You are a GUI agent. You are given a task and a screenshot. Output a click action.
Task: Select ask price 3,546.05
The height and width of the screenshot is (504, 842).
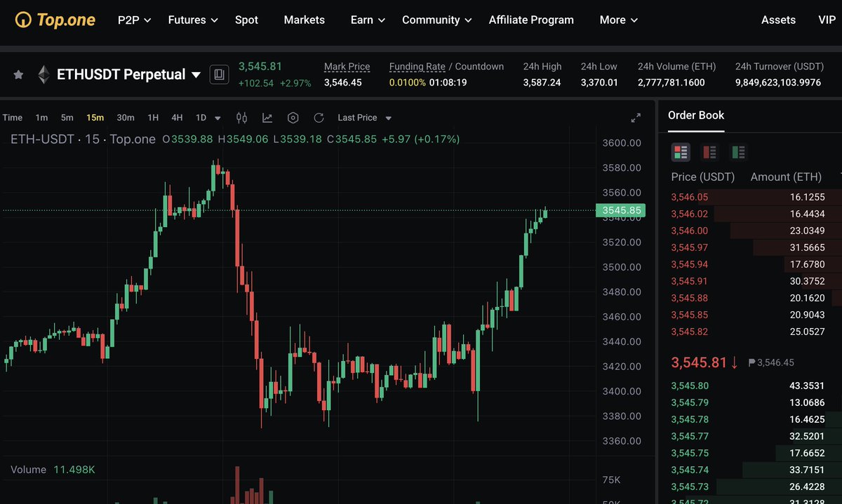coord(690,197)
